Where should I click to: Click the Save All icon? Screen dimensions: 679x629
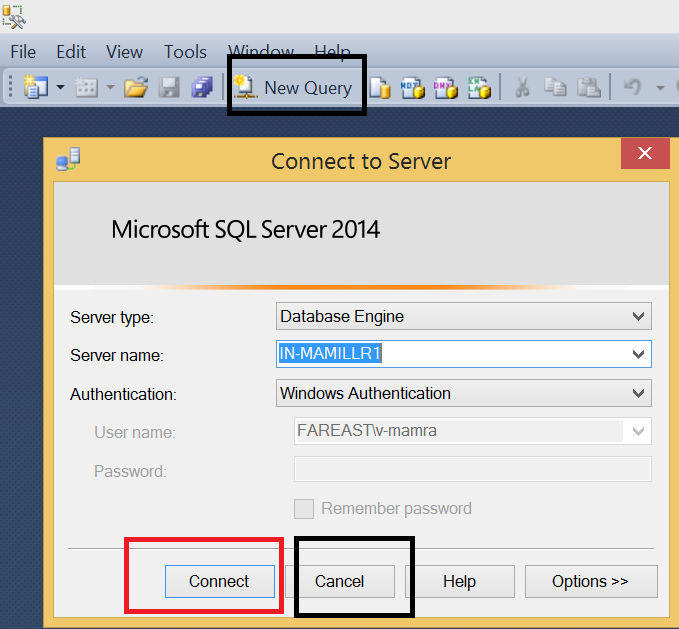(x=202, y=87)
